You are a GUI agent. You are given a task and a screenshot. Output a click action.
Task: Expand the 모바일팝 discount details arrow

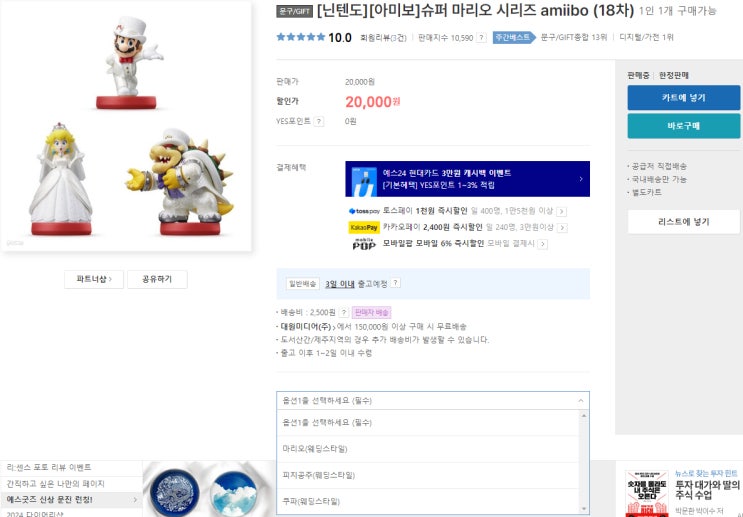pos(543,244)
